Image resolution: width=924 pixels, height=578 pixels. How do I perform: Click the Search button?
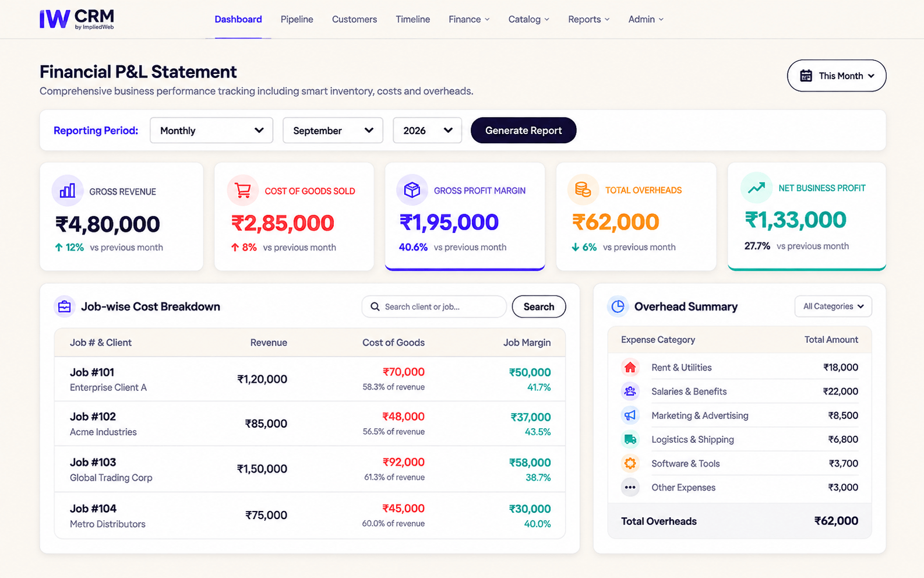pos(539,306)
